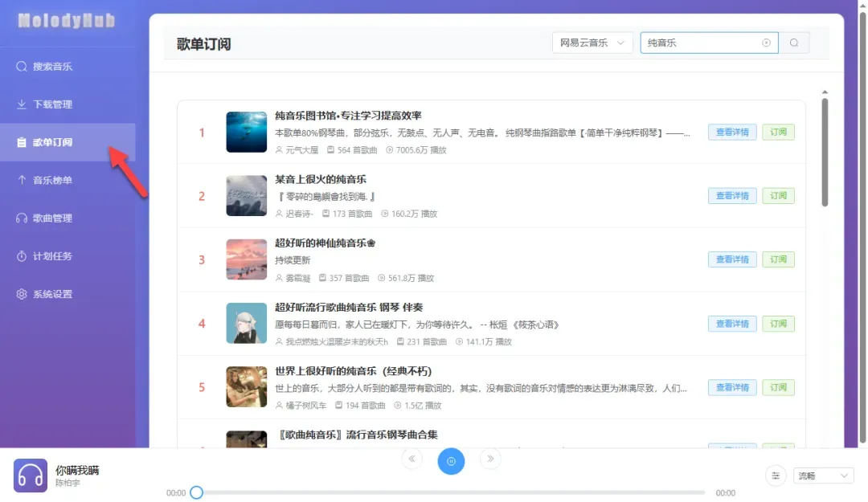Click 订阅 for 世界上很好听的纯音乐

point(778,387)
